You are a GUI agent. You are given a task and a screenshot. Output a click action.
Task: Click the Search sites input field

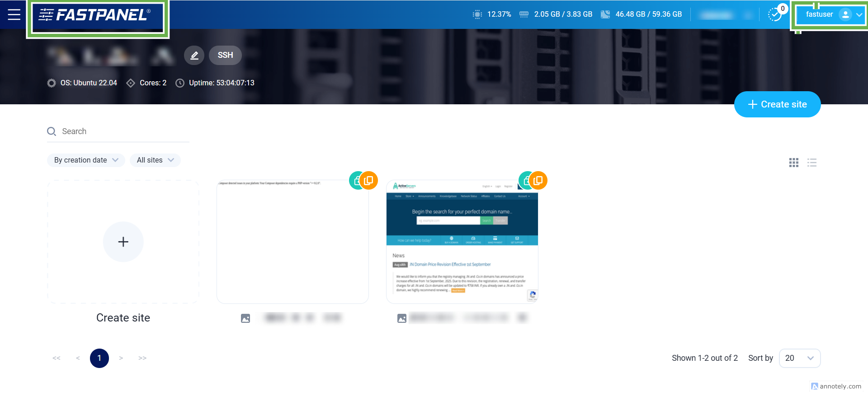click(x=122, y=131)
